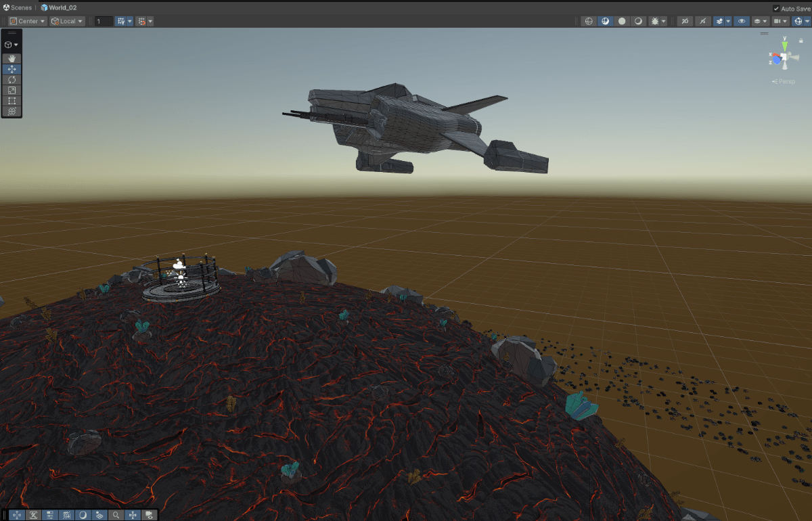Unmute scene audio via the crossed speaker icon
This screenshot has width=812, height=521.
coord(702,21)
